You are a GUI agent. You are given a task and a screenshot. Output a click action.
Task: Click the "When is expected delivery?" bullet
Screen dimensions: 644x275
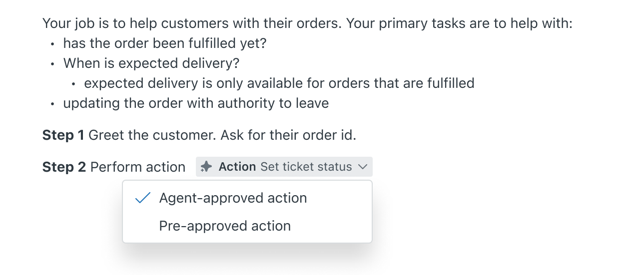tap(151, 63)
